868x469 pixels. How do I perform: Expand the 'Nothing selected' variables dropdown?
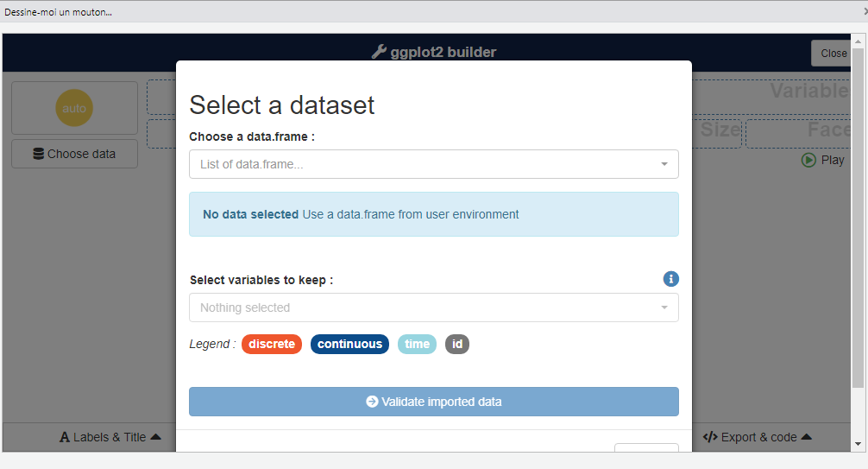pos(433,307)
